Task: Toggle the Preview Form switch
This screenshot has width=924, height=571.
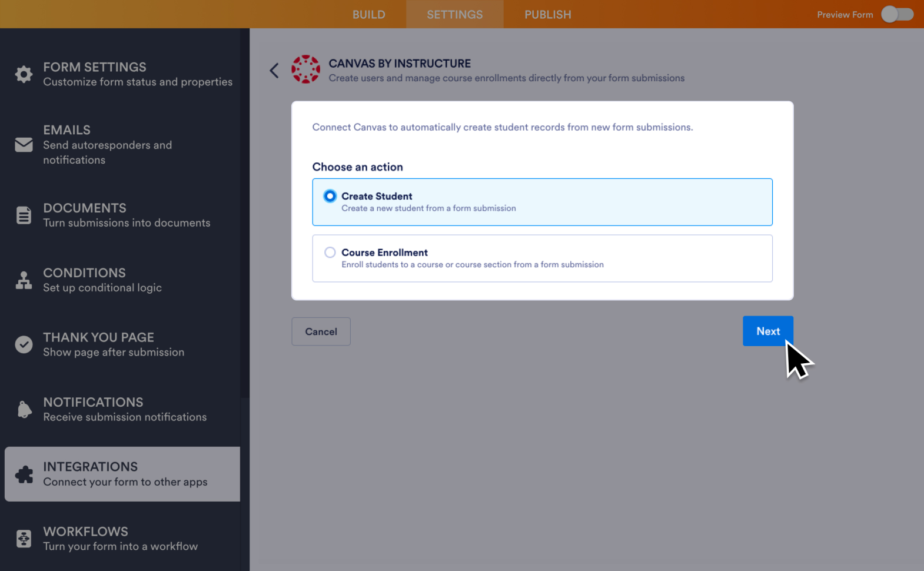Action: point(897,14)
